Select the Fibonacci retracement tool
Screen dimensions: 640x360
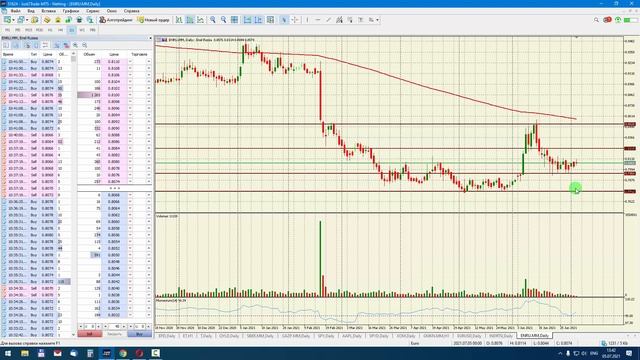tap(350, 20)
